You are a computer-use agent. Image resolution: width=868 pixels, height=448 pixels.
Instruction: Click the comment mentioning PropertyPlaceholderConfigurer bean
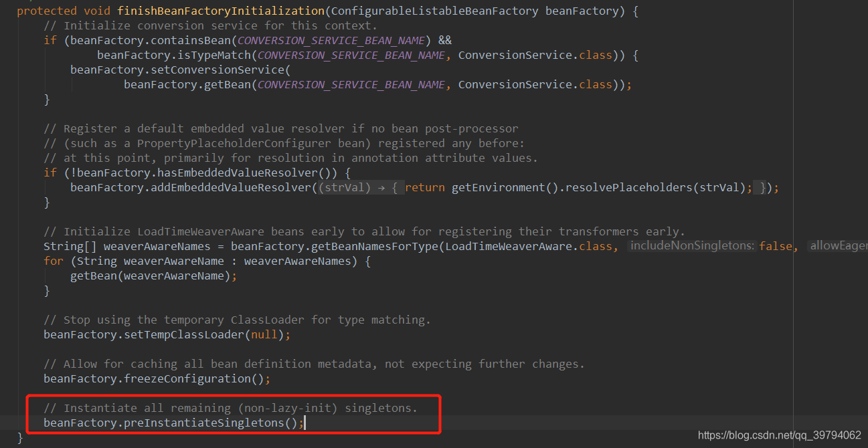tap(284, 143)
